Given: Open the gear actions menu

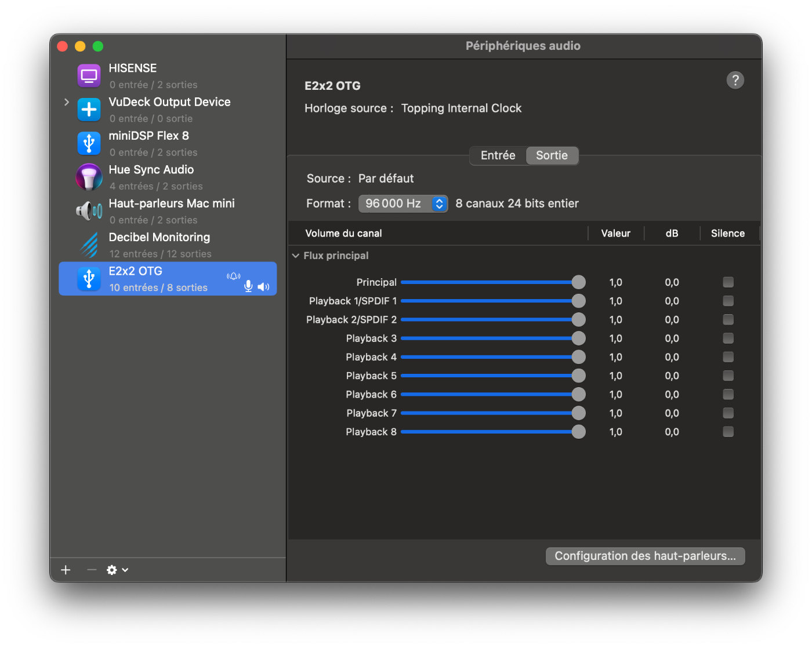Looking at the screenshot, I should point(117,570).
